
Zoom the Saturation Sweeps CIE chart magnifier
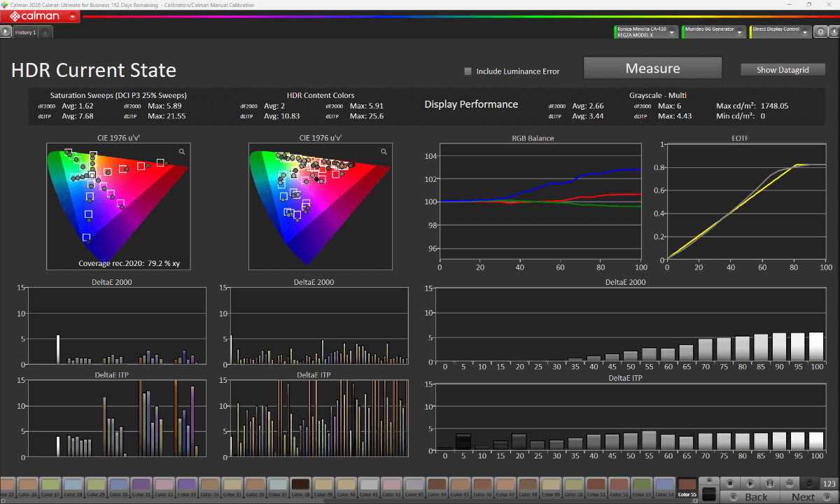pyautogui.click(x=181, y=151)
